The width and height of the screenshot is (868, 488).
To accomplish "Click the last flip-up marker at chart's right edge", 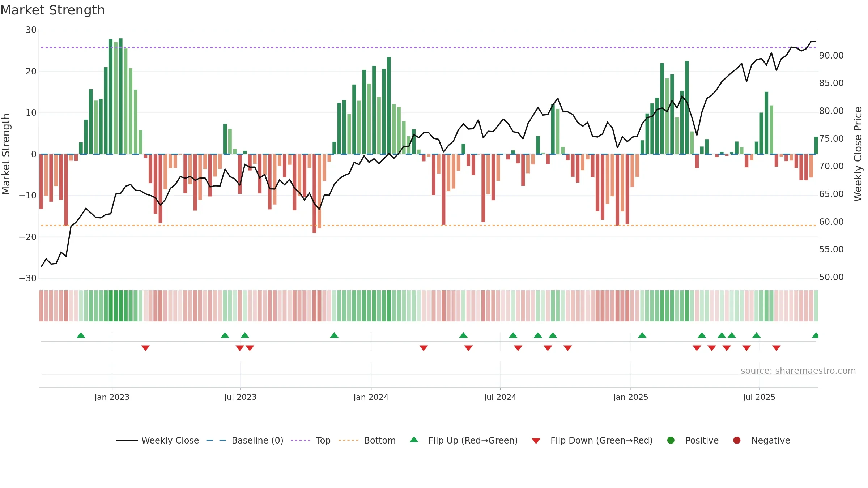I will click(815, 335).
